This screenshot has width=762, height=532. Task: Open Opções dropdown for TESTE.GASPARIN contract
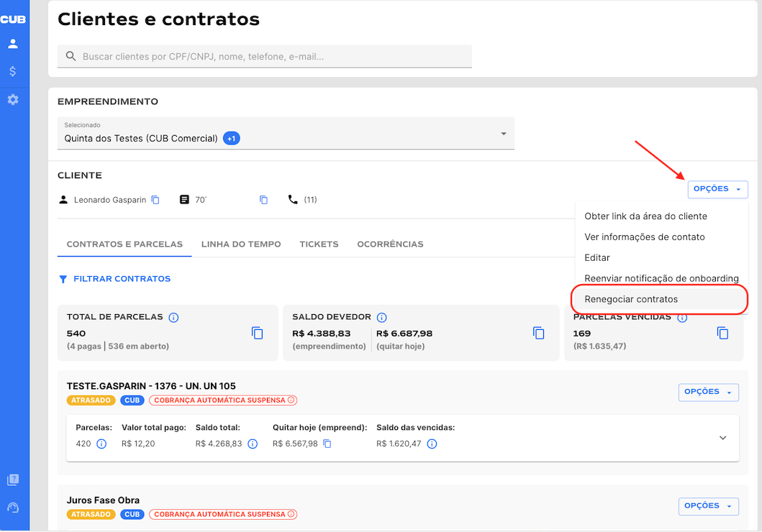pos(708,392)
